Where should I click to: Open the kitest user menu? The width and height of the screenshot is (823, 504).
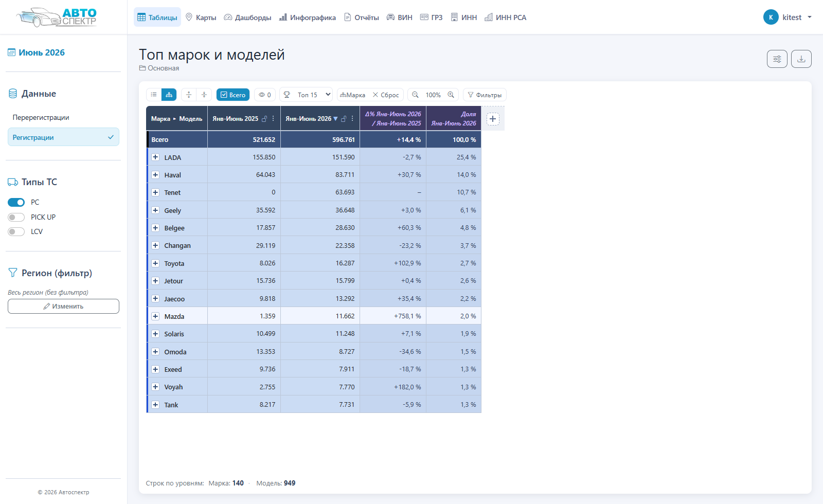(788, 17)
